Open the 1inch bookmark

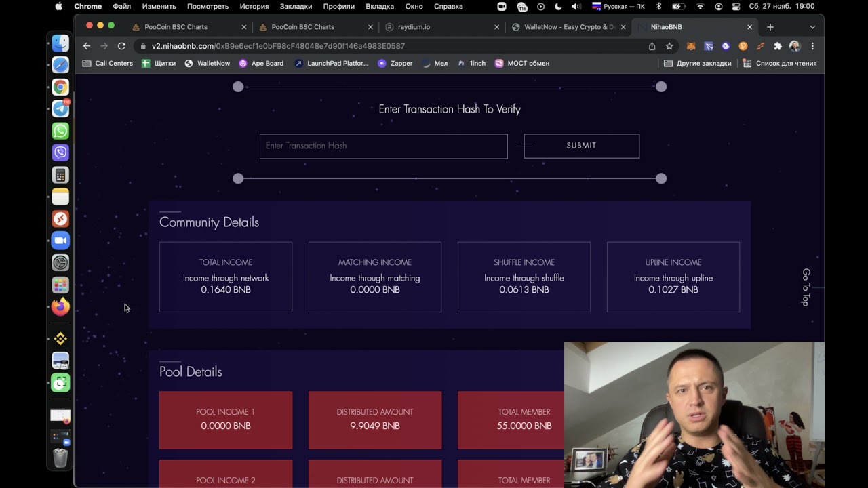pyautogui.click(x=471, y=63)
